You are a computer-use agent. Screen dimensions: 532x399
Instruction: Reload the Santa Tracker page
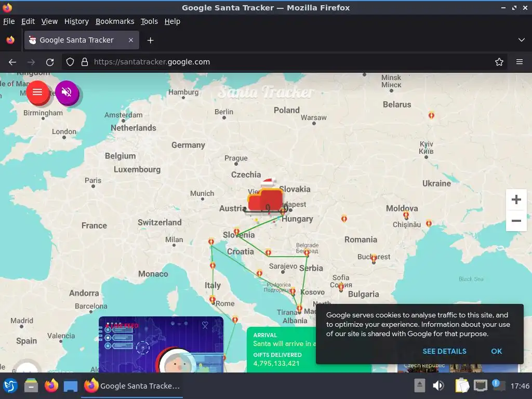[x=50, y=62]
